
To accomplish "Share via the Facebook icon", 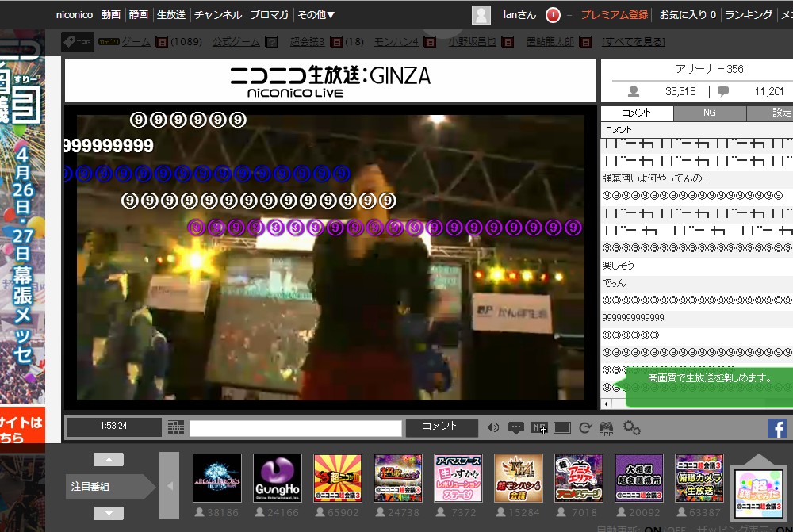I will (x=777, y=428).
